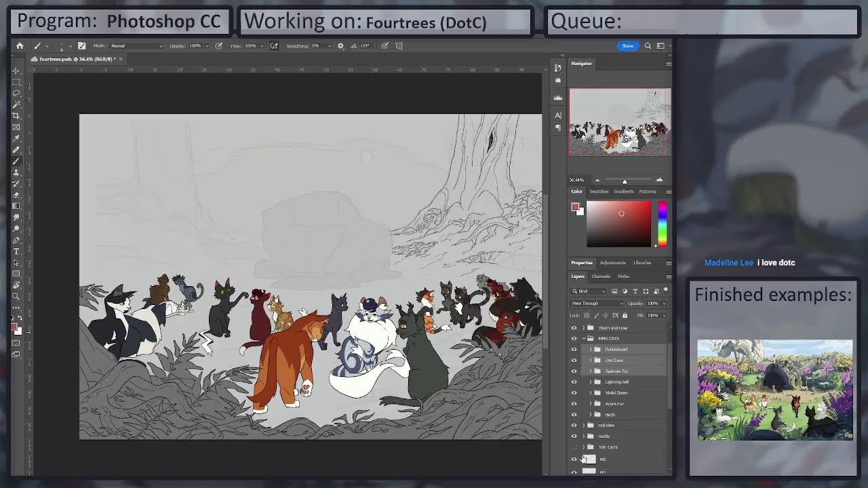Lock all layer attributes padlock icon
868x488 pixels.
tap(625, 316)
